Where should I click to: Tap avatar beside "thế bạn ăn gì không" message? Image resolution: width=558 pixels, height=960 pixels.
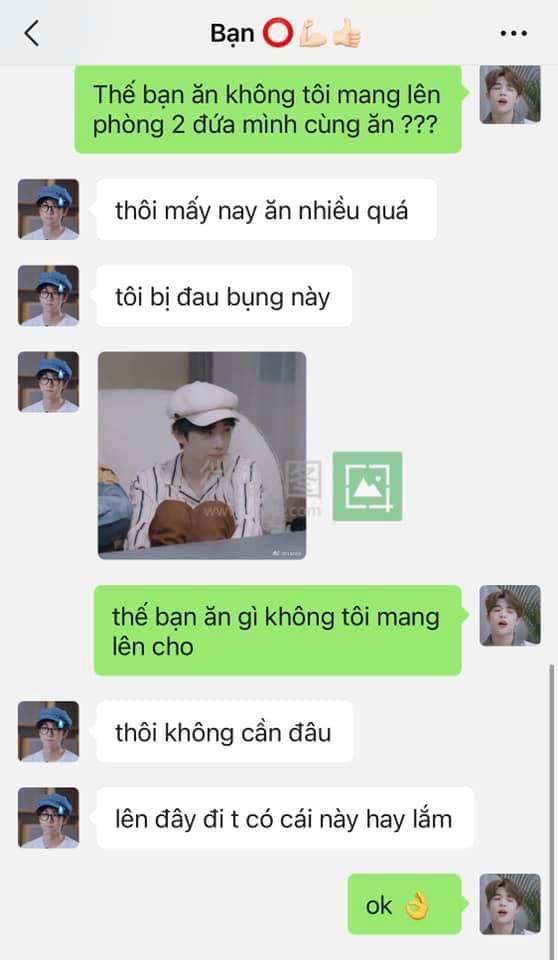(x=510, y=615)
